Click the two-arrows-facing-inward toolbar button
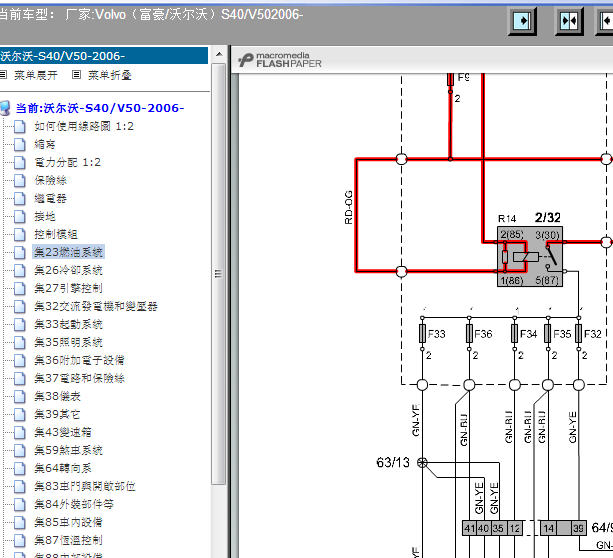Screen dimensions: 613x558 (569, 21)
